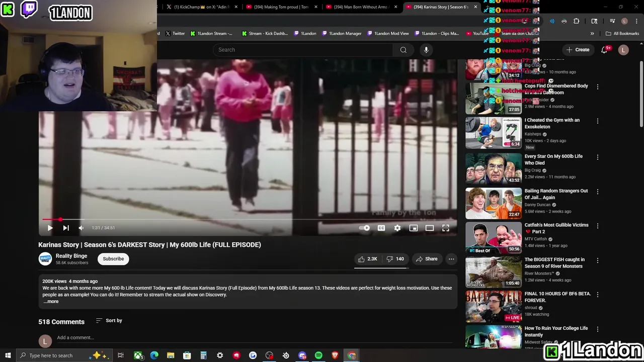The height and width of the screenshot is (362, 644).
Task: Open Discord from taskbar
Action: [x=302, y=355]
